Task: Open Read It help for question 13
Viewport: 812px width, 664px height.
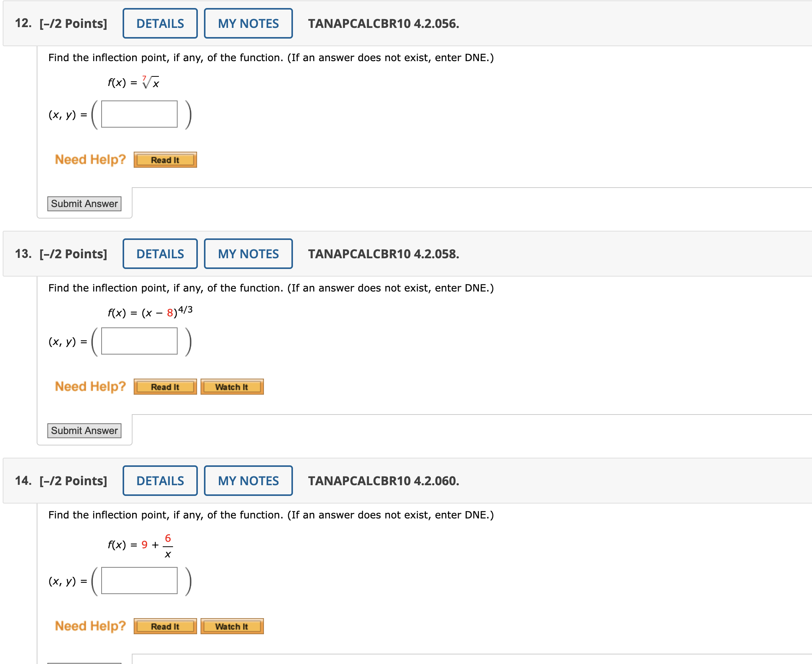Action: 165,387
